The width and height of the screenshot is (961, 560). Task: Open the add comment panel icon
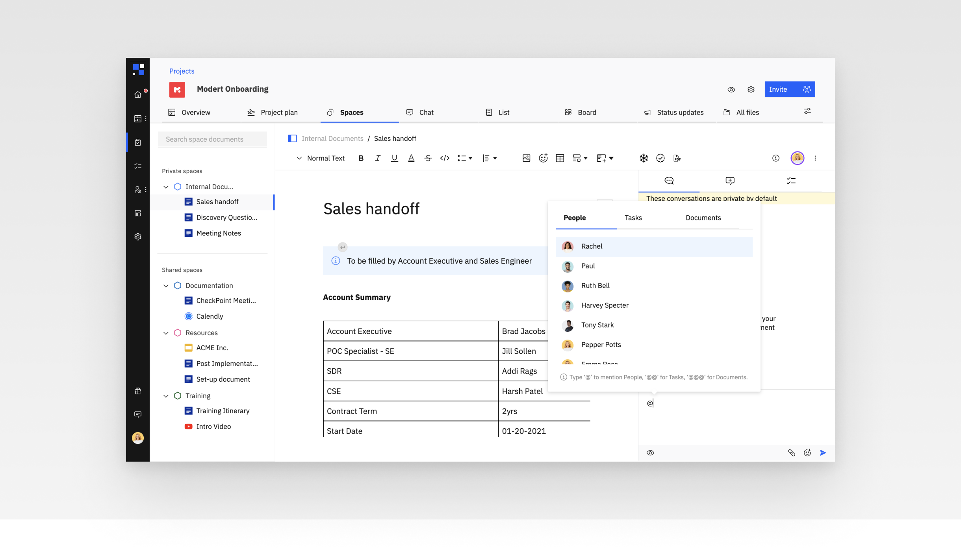pyautogui.click(x=730, y=181)
